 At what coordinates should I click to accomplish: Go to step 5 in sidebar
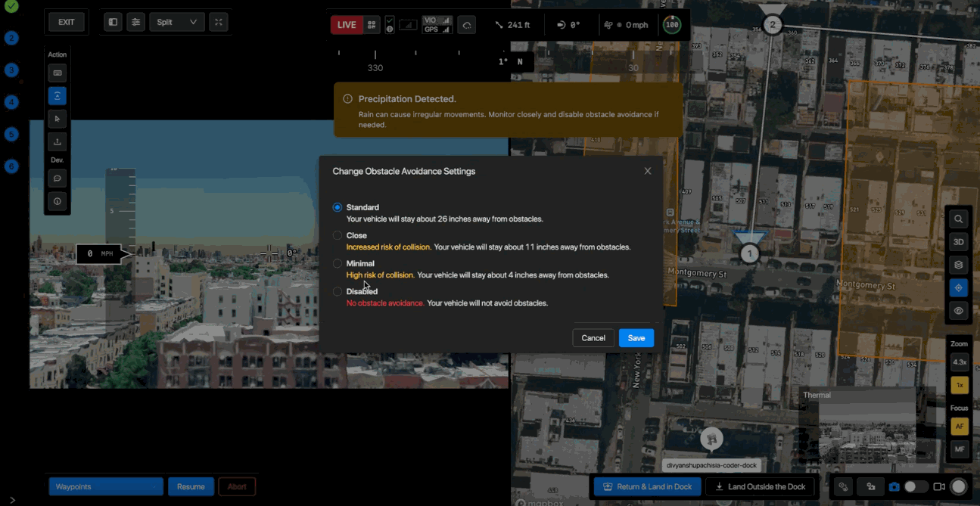[x=11, y=134]
